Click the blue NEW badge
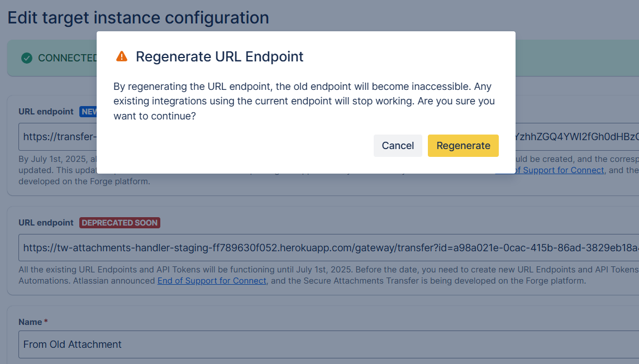This screenshot has width=639, height=364. tap(88, 112)
